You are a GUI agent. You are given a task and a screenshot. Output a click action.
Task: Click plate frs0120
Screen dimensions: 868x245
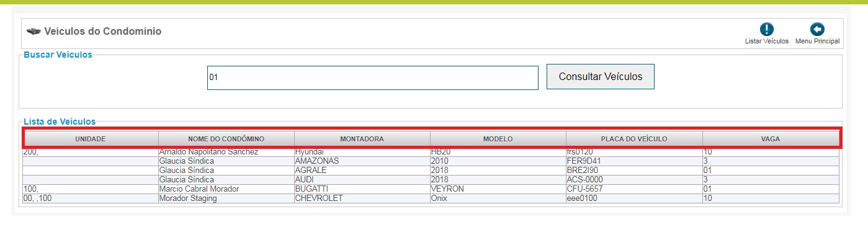(634, 152)
